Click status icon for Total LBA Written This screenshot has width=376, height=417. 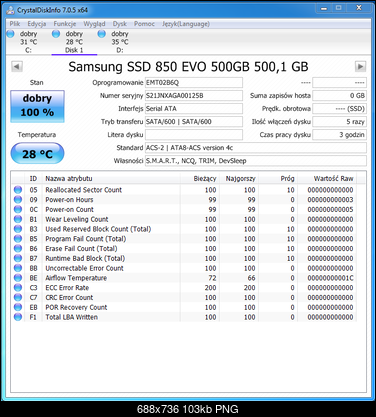click(x=18, y=317)
